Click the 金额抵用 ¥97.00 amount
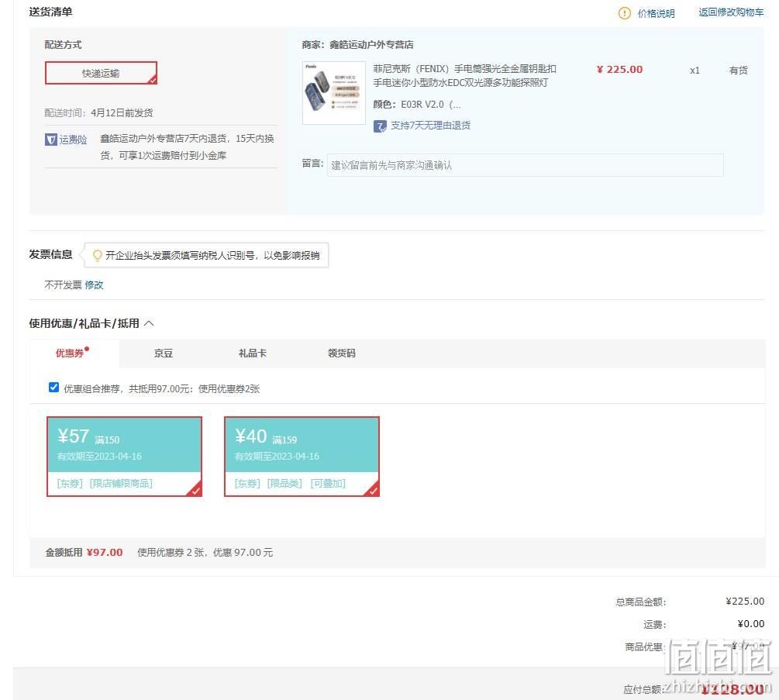This screenshot has width=779, height=700. coord(105,553)
